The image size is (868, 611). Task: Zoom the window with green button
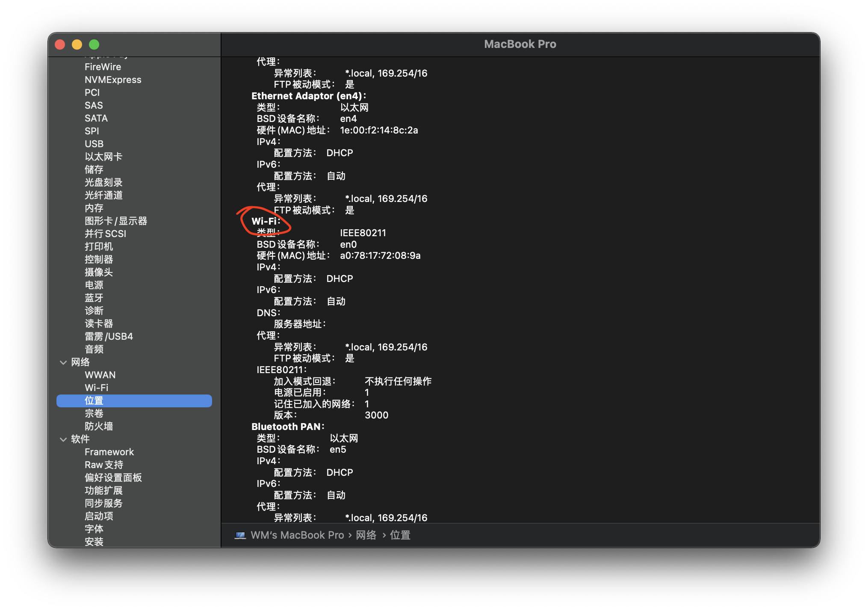94,44
